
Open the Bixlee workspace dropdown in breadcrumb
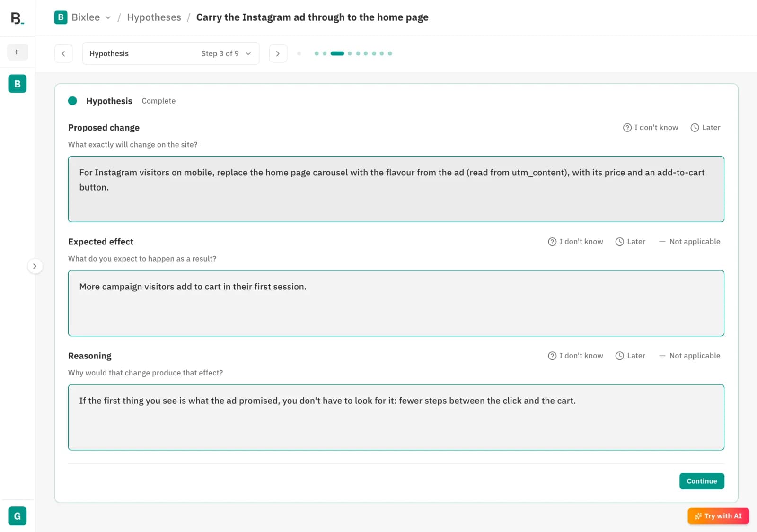click(x=91, y=17)
